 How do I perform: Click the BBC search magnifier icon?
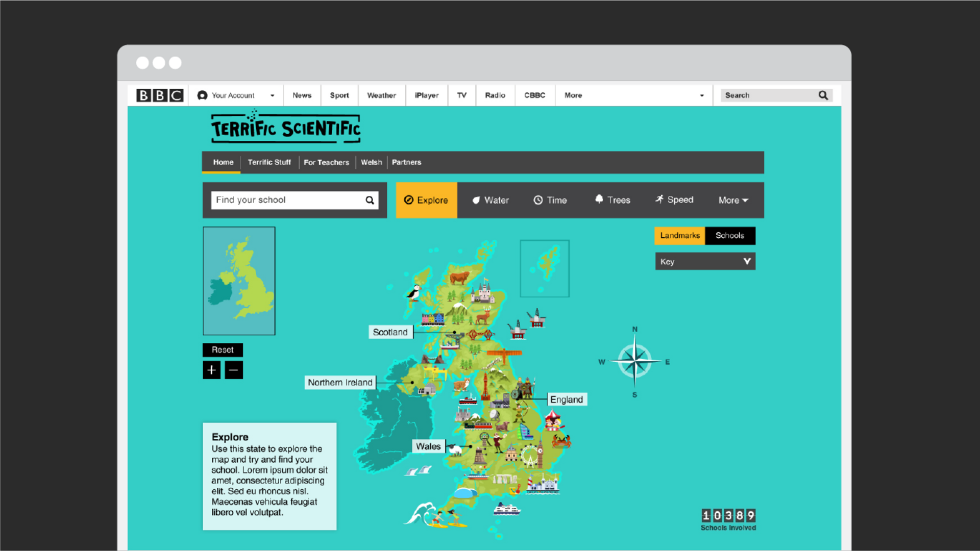(823, 95)
